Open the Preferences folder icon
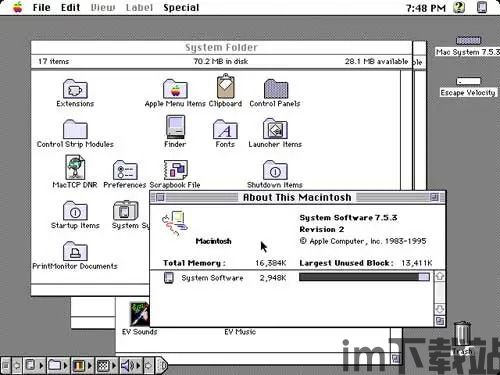500x375 pixels. [x=125, y=170]
